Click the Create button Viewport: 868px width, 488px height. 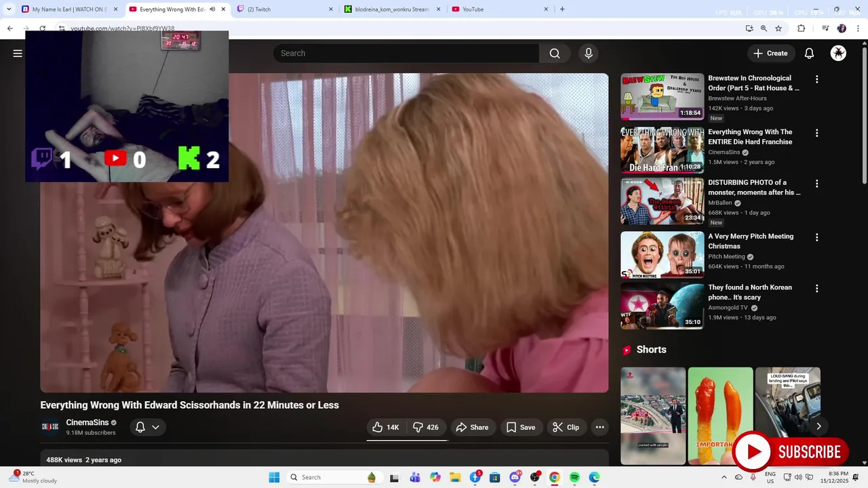tap(770, 54)
